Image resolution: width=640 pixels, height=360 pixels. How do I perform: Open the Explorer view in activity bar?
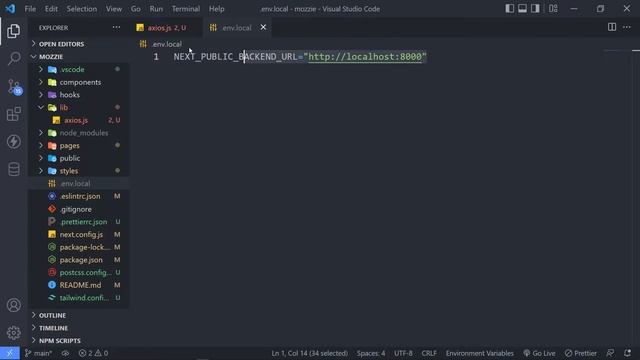coord(13,31)
